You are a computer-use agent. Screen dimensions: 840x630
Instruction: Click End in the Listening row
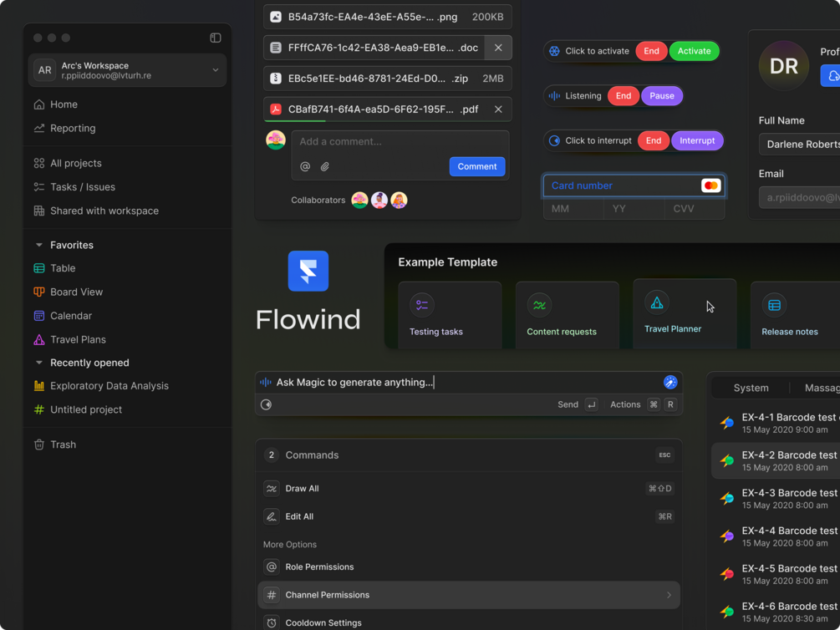click(x=623, y=96)
